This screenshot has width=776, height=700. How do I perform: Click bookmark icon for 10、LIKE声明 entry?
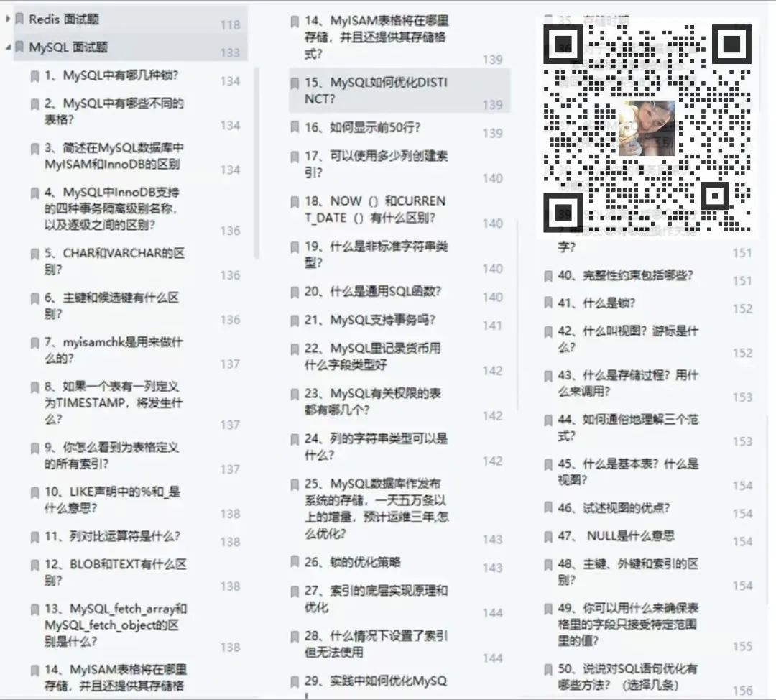34,492
